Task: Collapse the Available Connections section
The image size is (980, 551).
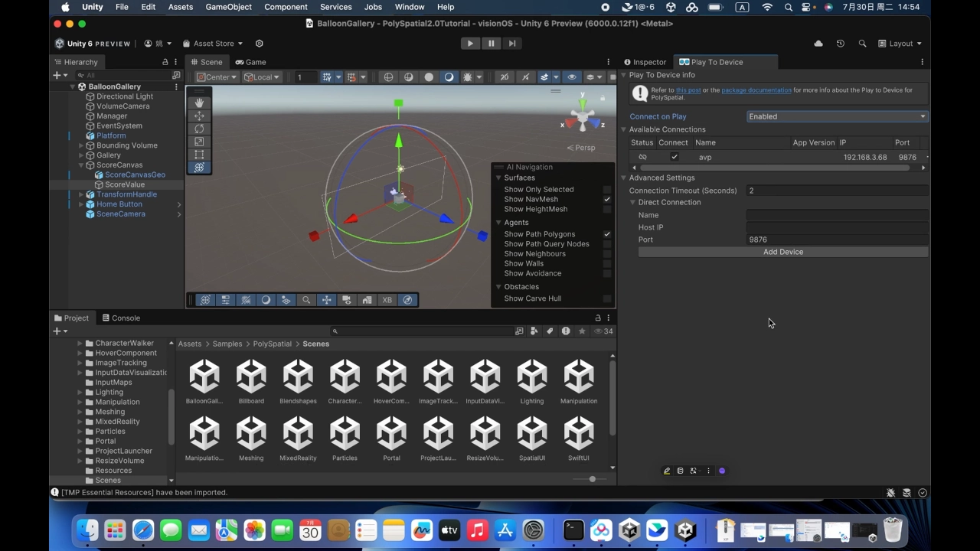Action: [624, 129]
